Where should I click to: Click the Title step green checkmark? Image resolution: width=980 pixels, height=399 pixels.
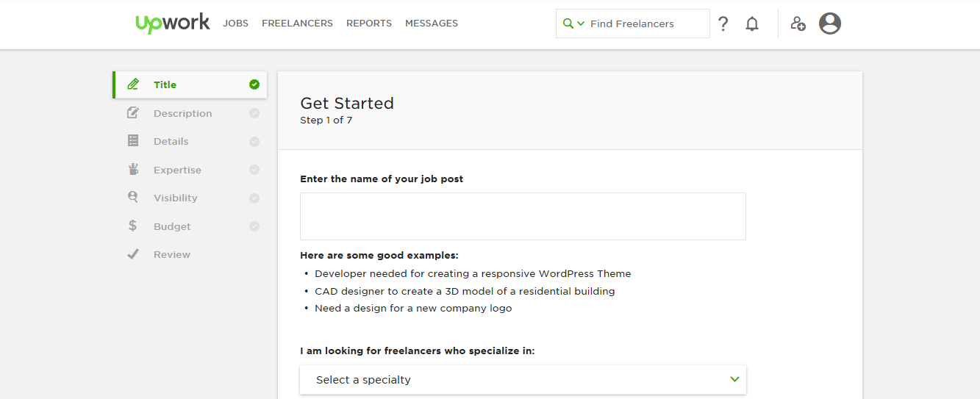tap(254, 85)
